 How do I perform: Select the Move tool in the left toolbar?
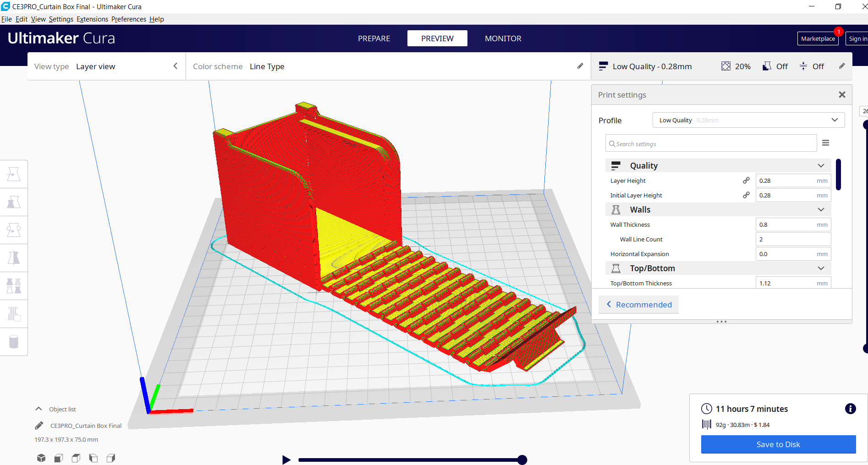tap(14, 174)
